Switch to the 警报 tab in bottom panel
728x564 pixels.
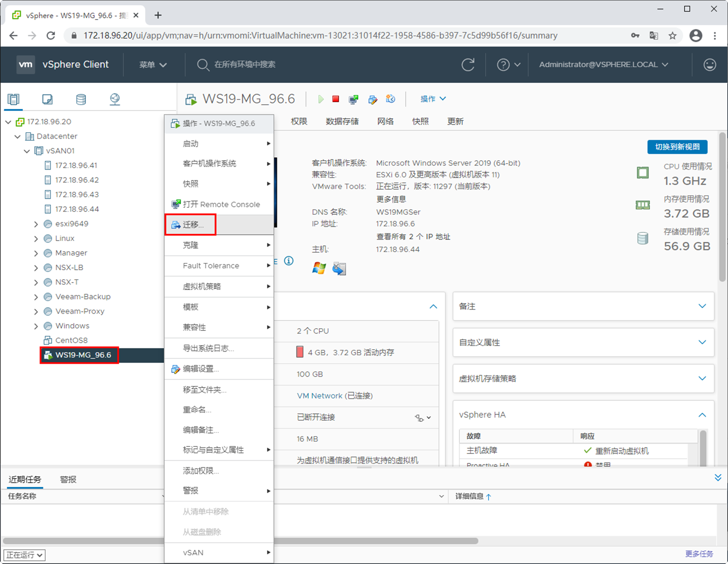click(68, 479)
